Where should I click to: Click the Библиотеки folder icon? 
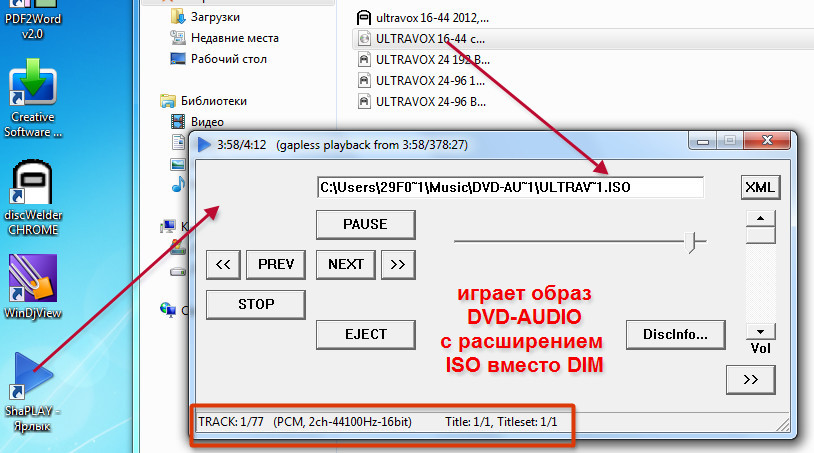click(168, 101)
